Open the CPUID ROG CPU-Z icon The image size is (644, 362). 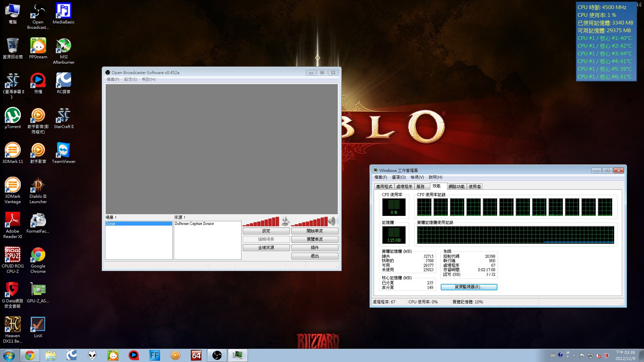pyautogui.click(x=13, y=260)
